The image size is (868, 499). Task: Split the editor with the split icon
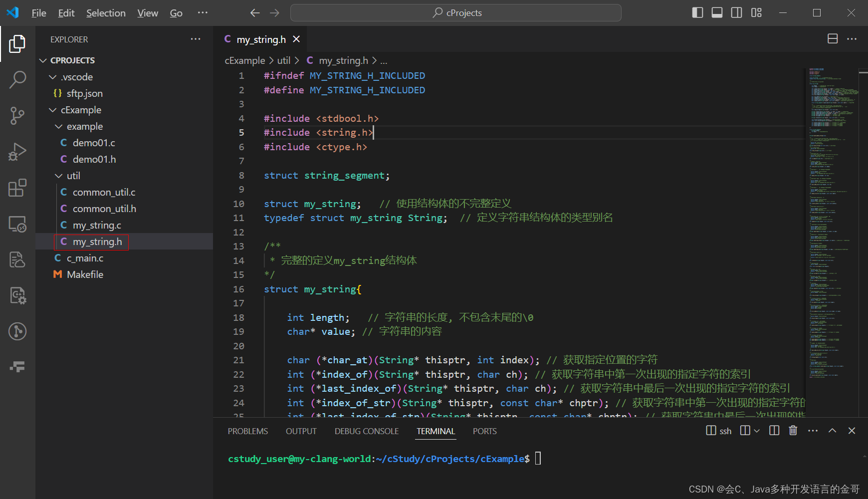click(832, 38)
